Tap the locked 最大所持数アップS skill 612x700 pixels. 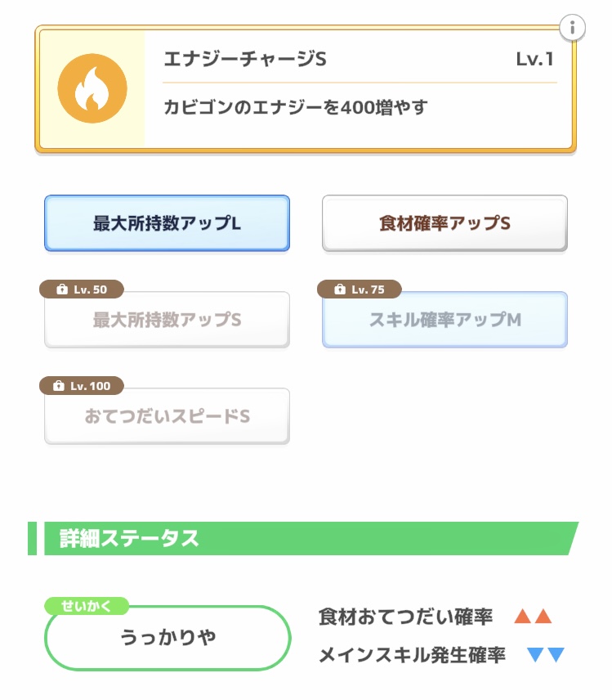(x=167, y=321)
